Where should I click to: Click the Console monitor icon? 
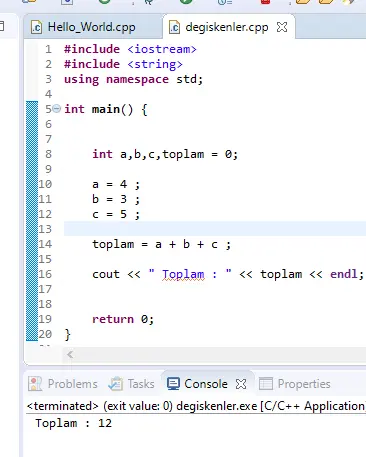pyautogui.click(x=173, y=384)
